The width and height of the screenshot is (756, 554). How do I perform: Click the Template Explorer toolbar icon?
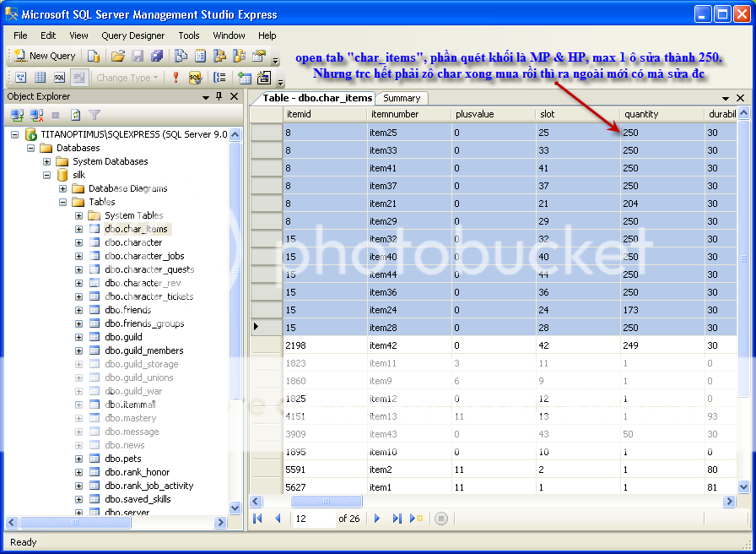(x=239, y=56)
